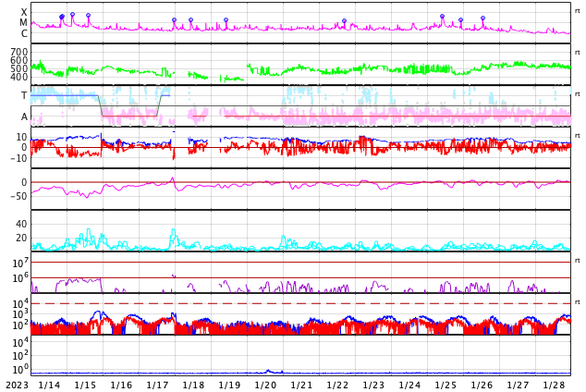Click the 'rt' label beside the dashed-line panel
The height and width of the screenshot is (392, 586).
[x=578, y=302]
